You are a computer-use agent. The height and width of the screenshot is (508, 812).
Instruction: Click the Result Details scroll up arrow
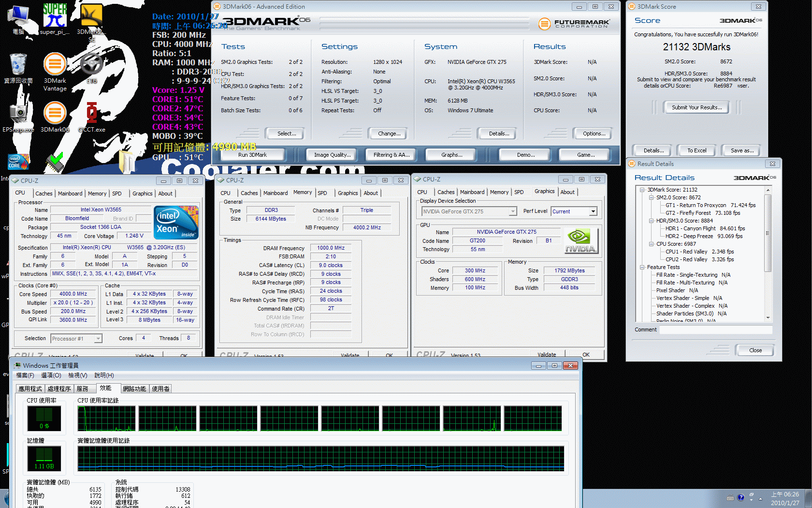(768, 190)
